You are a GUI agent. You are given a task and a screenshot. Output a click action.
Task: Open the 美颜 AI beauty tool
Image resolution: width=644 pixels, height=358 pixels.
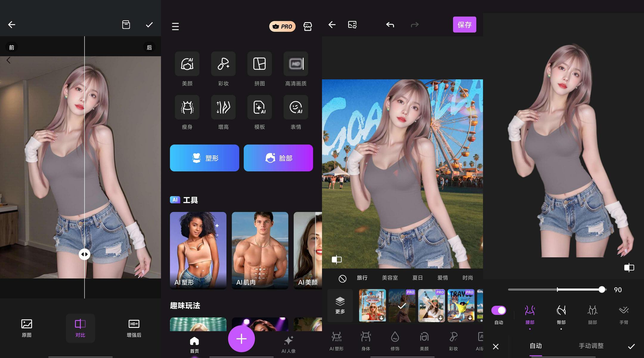tap(187, 64)
